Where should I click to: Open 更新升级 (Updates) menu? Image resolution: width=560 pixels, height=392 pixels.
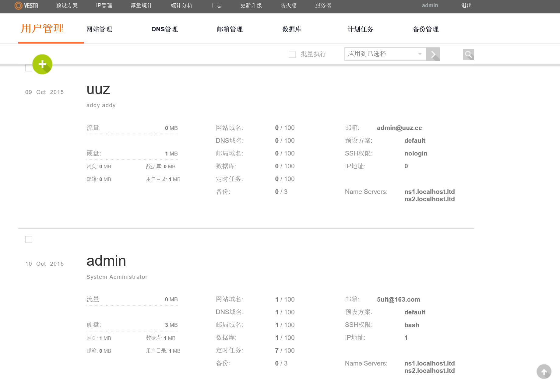(x=251, y=5)
